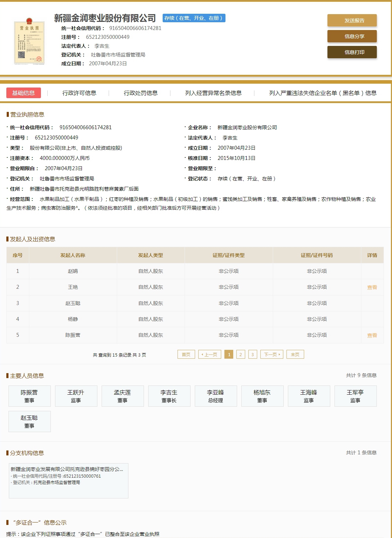The height and width of the screenshot is (538, 392).
Task: Click the 发送报告 button
Action: (x=352, y=20)
